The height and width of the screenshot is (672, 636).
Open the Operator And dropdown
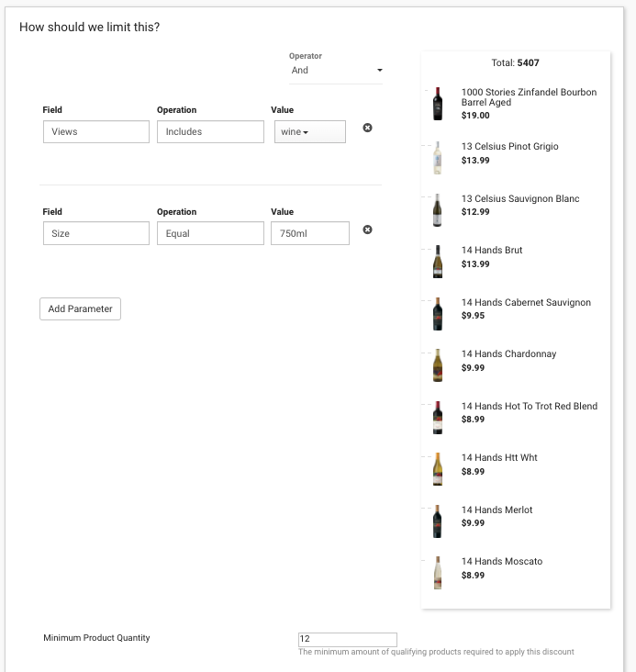click(x=336, y=71)
